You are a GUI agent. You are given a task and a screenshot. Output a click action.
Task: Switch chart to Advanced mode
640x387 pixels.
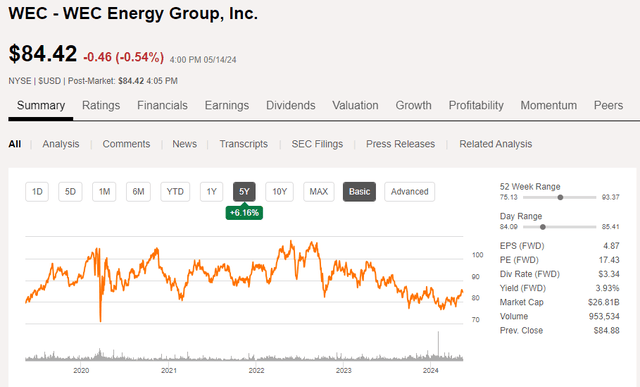tap(409, 191)
